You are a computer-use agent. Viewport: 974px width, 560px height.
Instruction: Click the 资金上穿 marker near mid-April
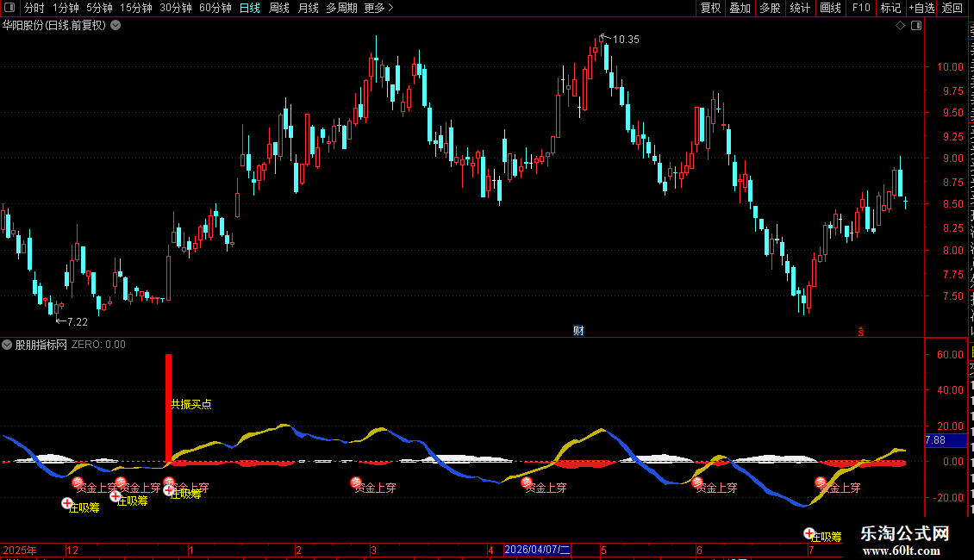pos(527,482)
